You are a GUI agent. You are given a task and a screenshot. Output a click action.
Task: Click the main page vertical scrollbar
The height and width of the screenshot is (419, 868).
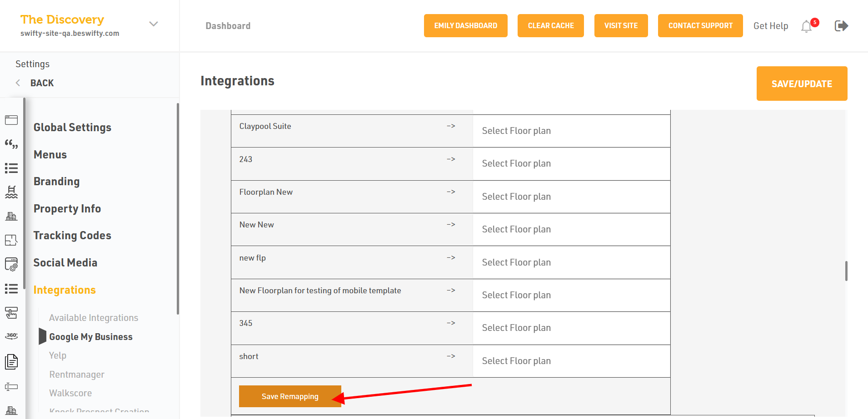coord(846,271)
